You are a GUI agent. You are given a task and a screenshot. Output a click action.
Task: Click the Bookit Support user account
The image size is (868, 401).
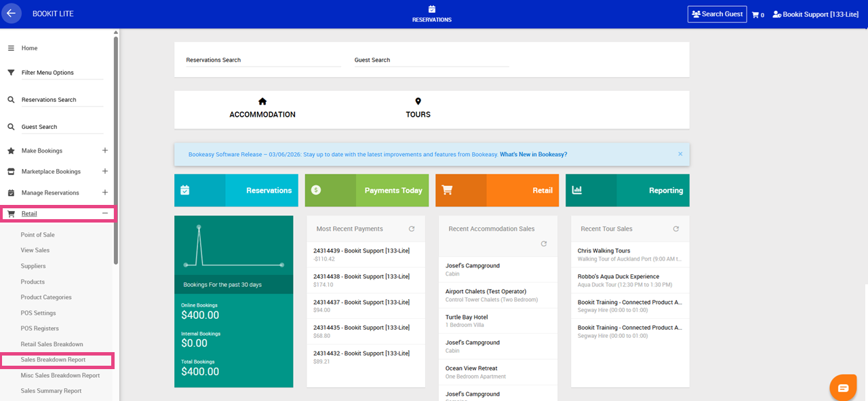[x=815, y=14]
